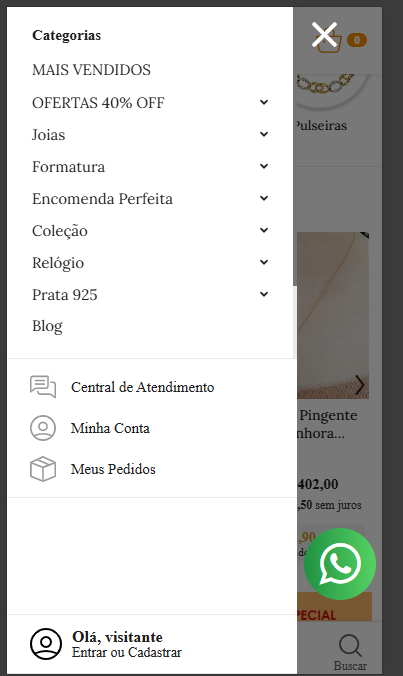Viewport: 403px width, 676px height.
Task: Expand the Joias category chevron
Action: 264,134
